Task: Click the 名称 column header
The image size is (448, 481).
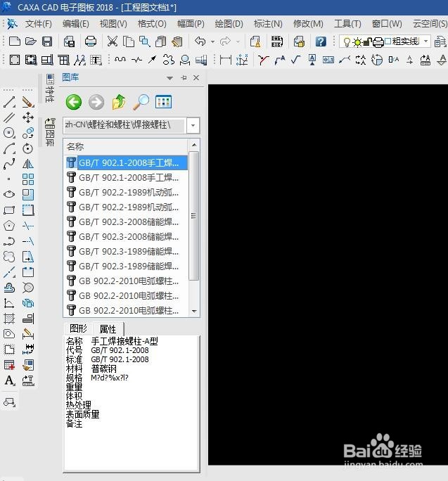Action: (x=126, y=146)
